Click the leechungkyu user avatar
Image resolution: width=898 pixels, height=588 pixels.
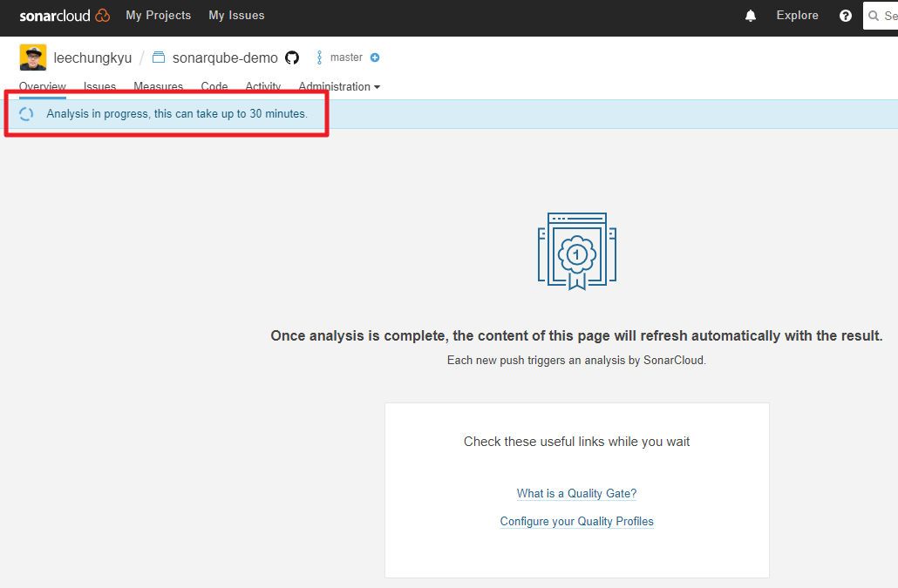32,57
